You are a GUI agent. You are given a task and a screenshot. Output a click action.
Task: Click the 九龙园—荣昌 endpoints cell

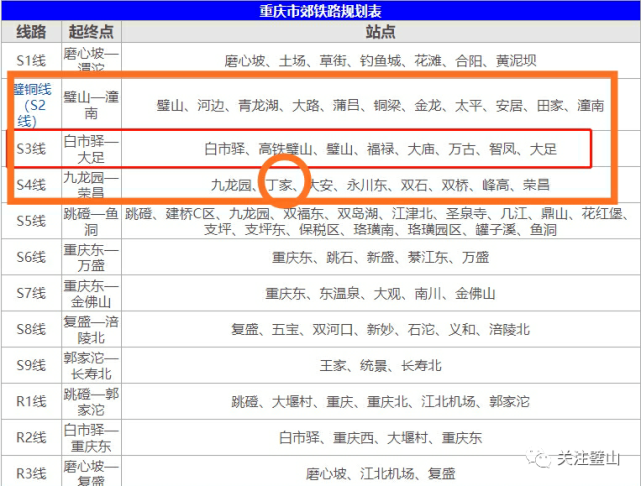click(91, 185)
